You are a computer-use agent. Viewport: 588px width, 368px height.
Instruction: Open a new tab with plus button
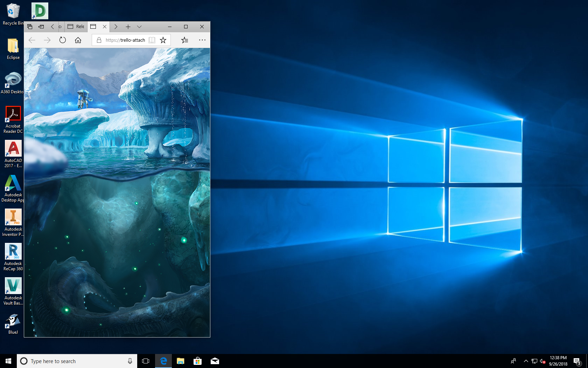(128, 27)
